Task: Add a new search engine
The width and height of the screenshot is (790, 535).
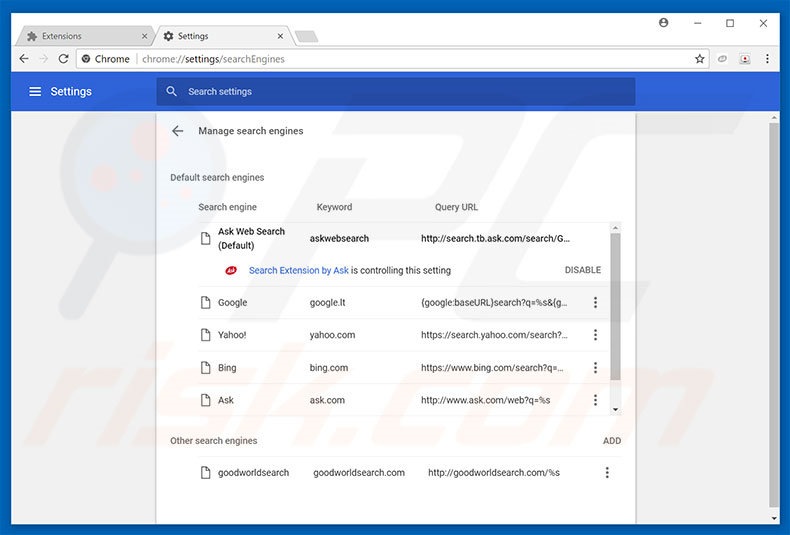Action: (x=612, y=441)
